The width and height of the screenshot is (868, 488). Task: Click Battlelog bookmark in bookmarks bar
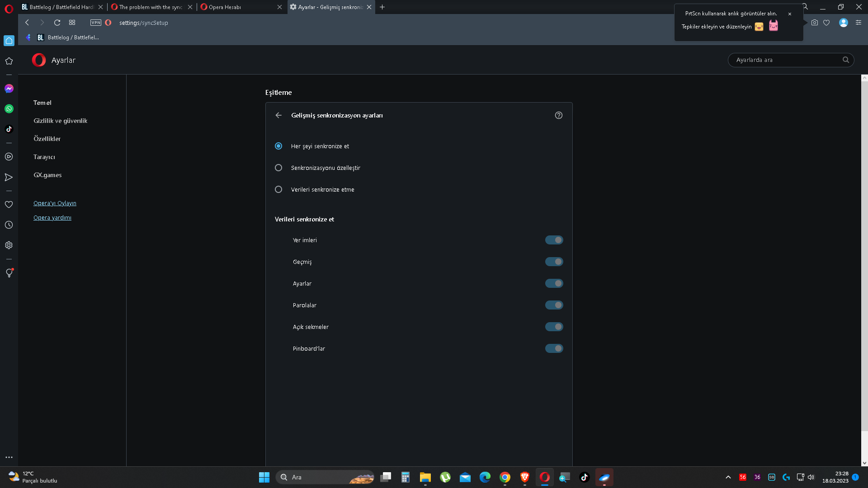click(68, 38)
